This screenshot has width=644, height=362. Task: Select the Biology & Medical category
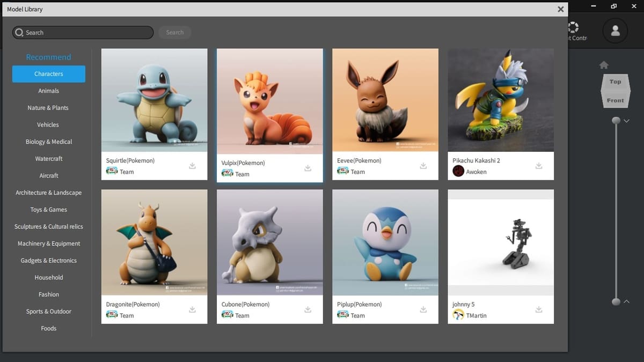(49, 142)
